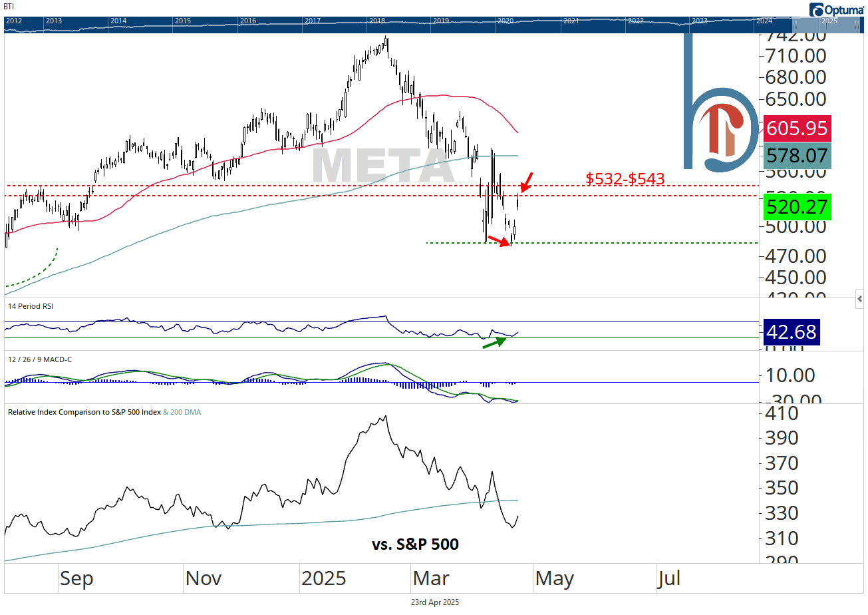Click the 470.00 price axis value

pos(796,256)
